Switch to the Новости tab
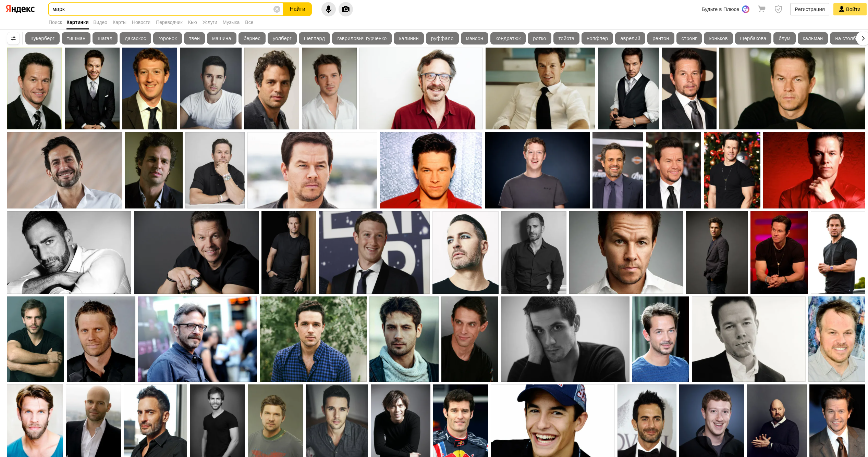This screenshot has height=457, width=868. 141,22
